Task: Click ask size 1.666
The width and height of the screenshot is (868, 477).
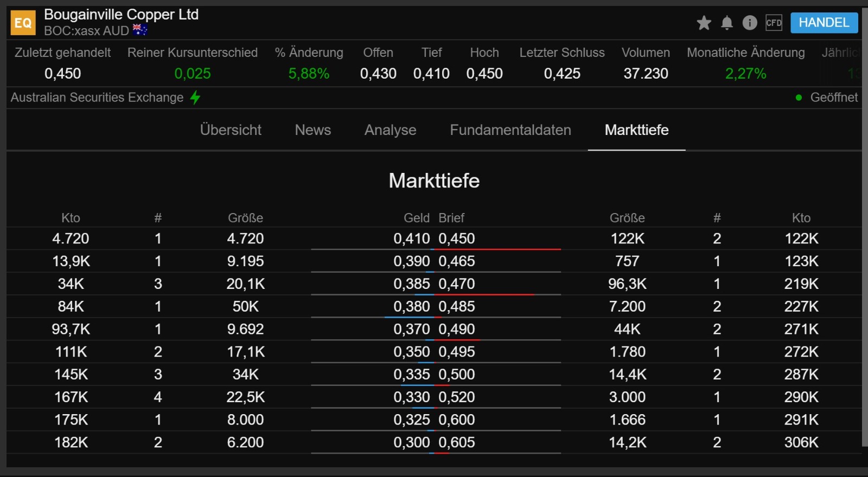Action: pyautogui.click(x=627, y=420)
